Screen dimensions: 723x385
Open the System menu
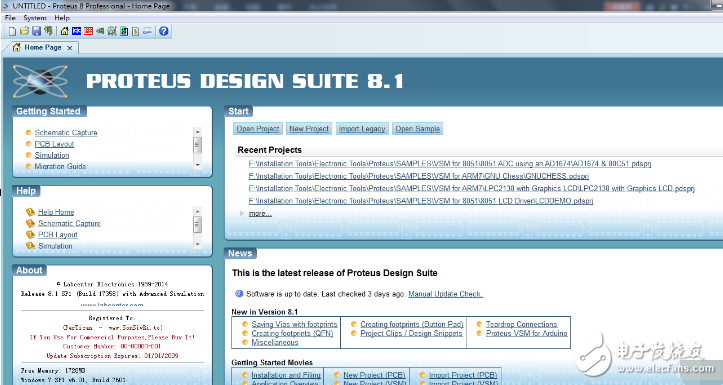pos(35,18)
